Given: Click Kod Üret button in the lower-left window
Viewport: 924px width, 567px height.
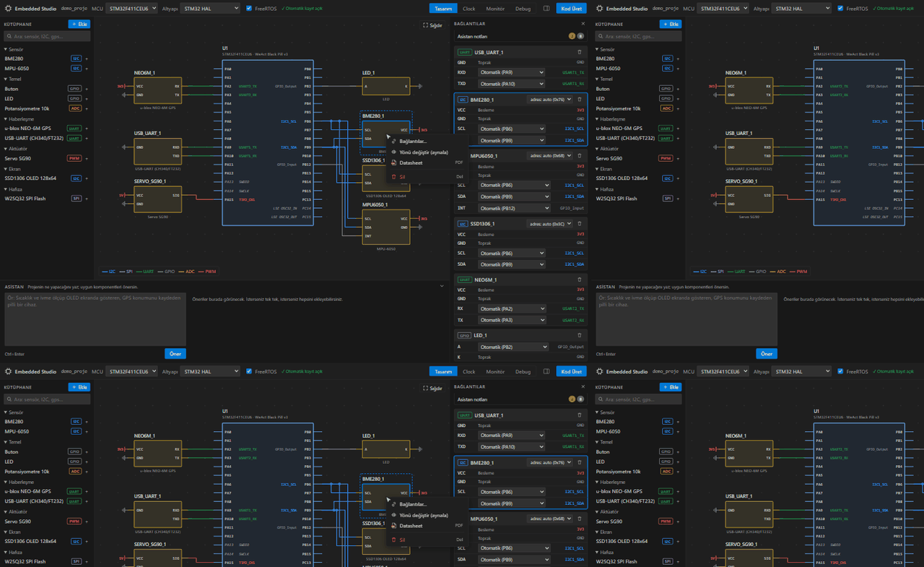Looking at the screenshot, I should point(571,372).
